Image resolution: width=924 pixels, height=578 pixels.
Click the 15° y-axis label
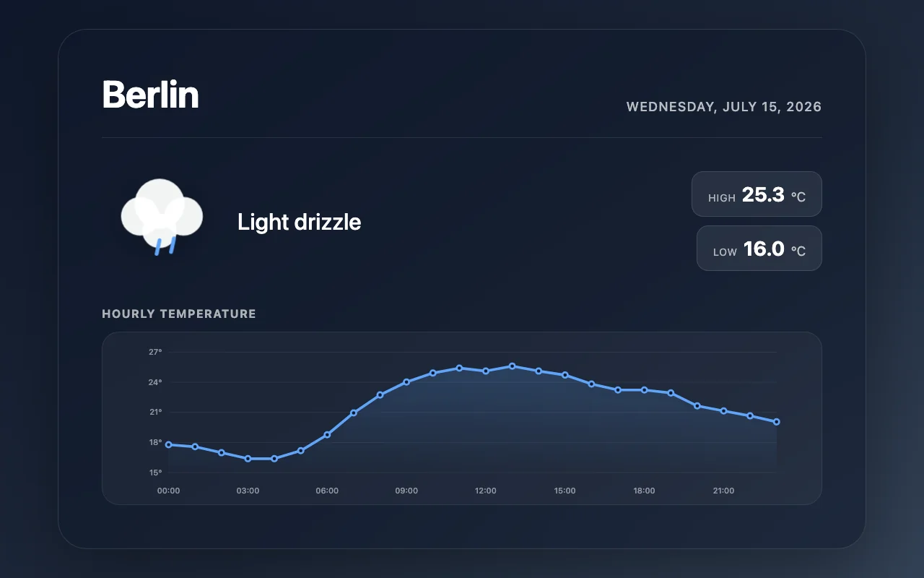pos(155,473)
